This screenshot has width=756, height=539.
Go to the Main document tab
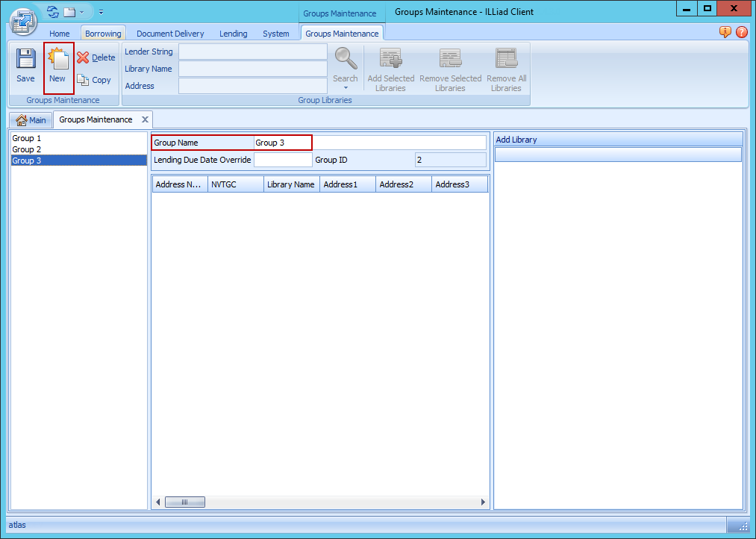coord(31,120)
